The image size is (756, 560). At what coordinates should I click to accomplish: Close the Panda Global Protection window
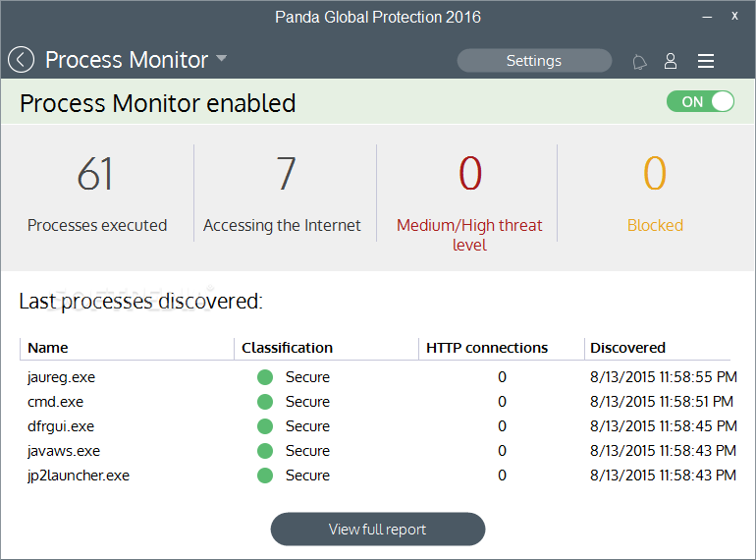point(734,16)
